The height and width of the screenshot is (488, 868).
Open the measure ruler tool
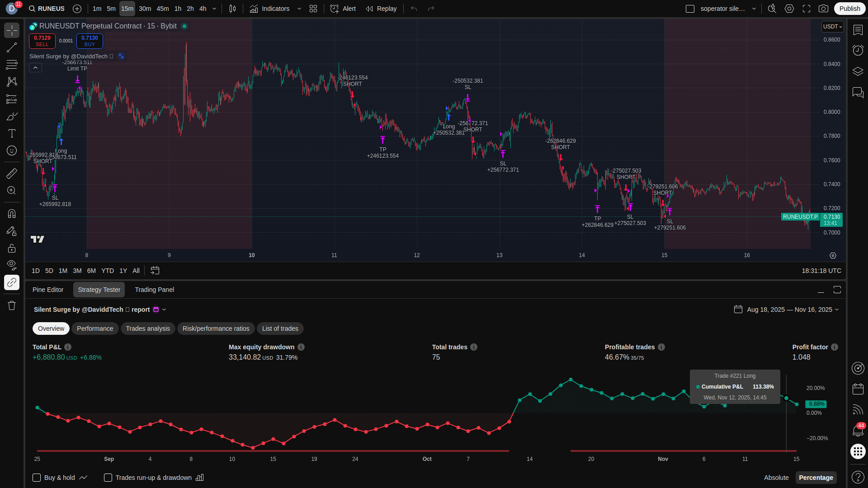pyautogui.click(x=12, y=173)
